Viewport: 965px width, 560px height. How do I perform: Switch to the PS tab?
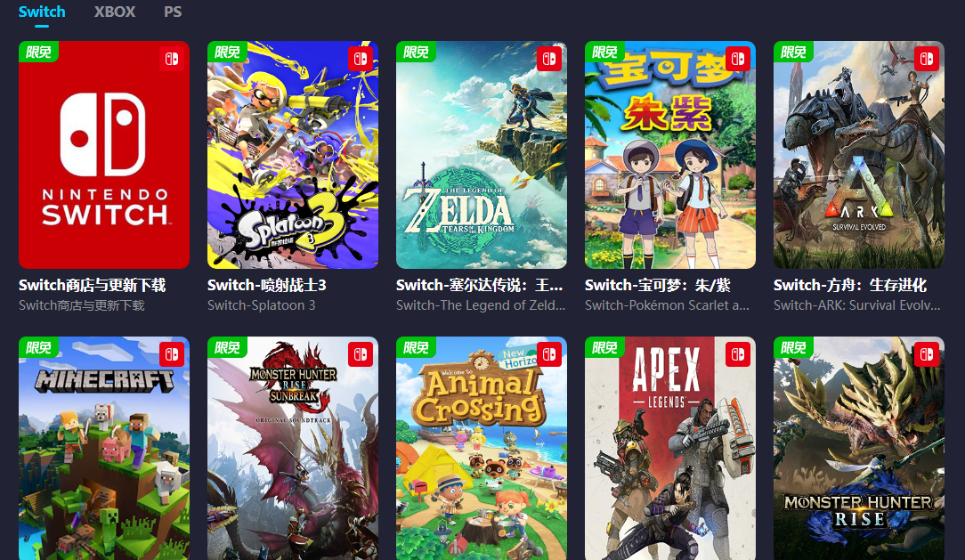173,12
